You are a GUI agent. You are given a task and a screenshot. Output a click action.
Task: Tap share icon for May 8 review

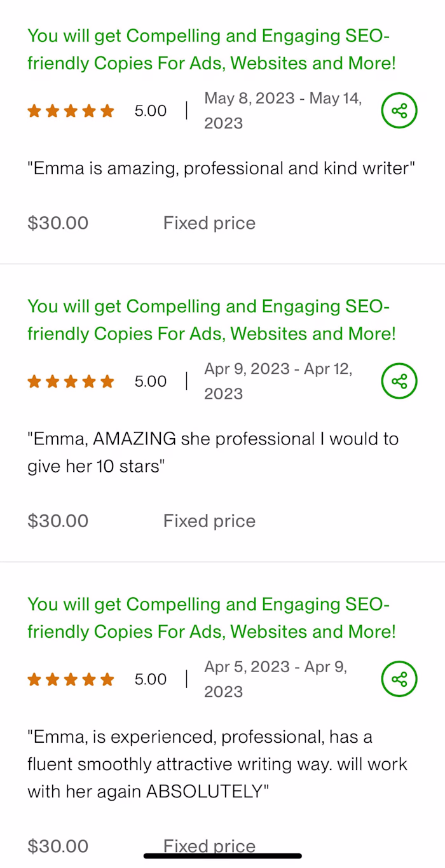pyautogui.click(x=399, y=111)
